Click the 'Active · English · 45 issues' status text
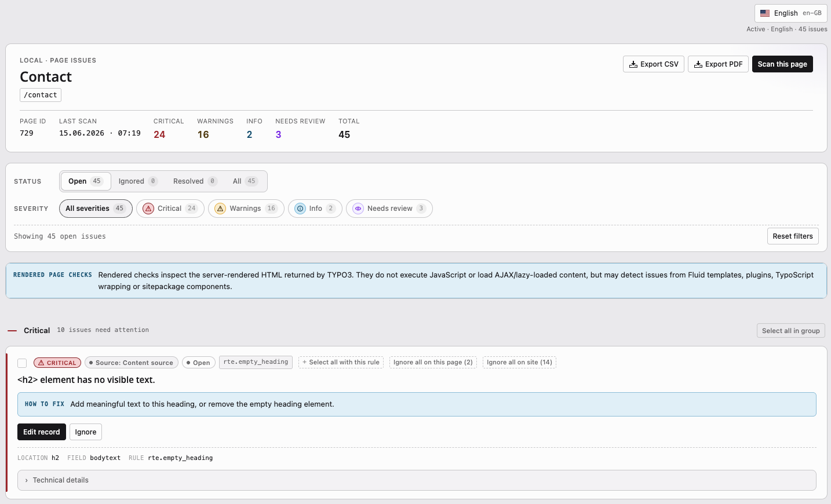This screenshot has height=504, width=831. pos(786,29)
